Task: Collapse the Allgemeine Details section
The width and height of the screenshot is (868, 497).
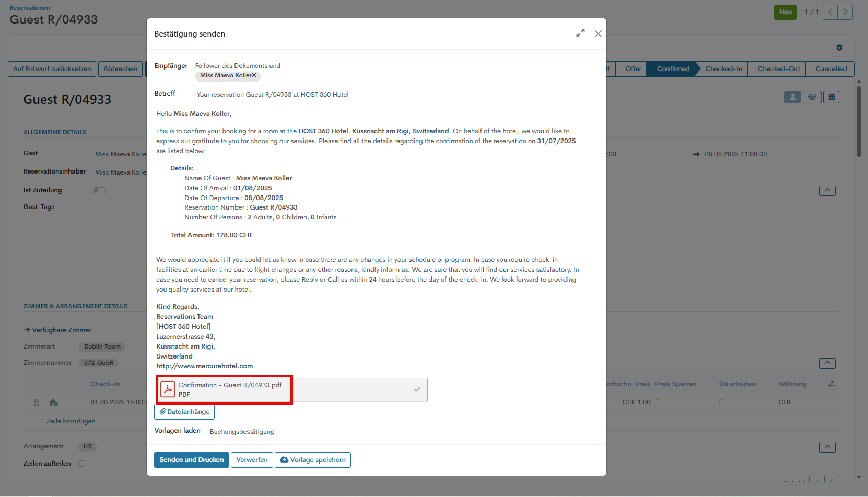Action: [x=827, y=191]
